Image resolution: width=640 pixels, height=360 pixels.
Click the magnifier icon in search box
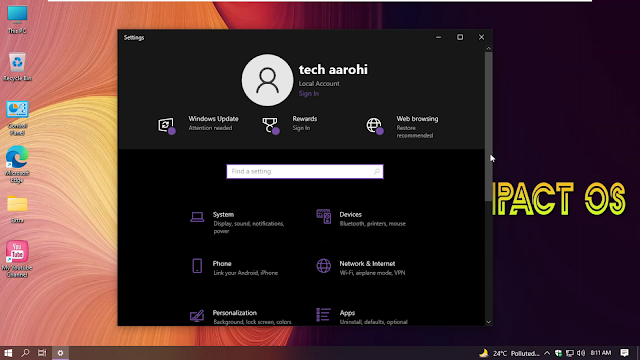[377, 171]
